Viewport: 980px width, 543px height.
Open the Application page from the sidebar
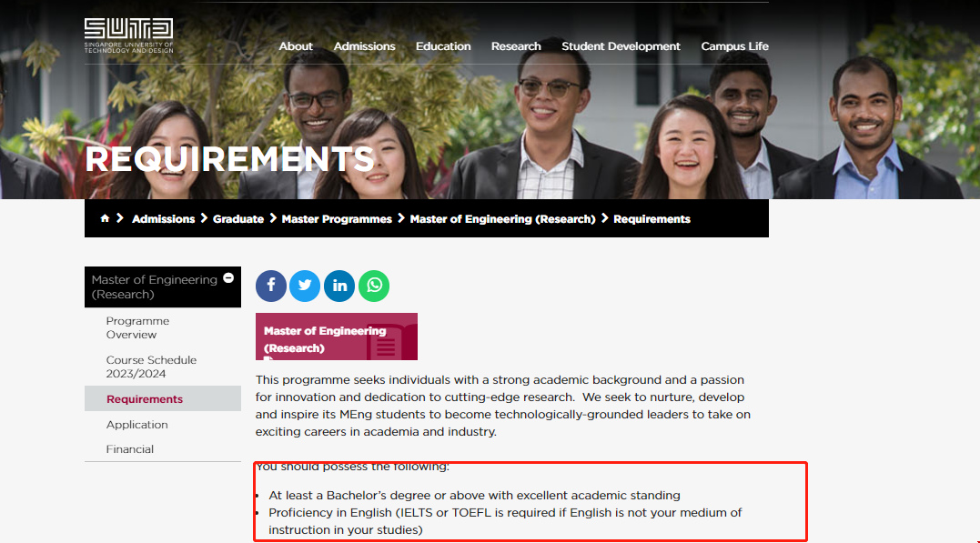click(x=137, y=424)
